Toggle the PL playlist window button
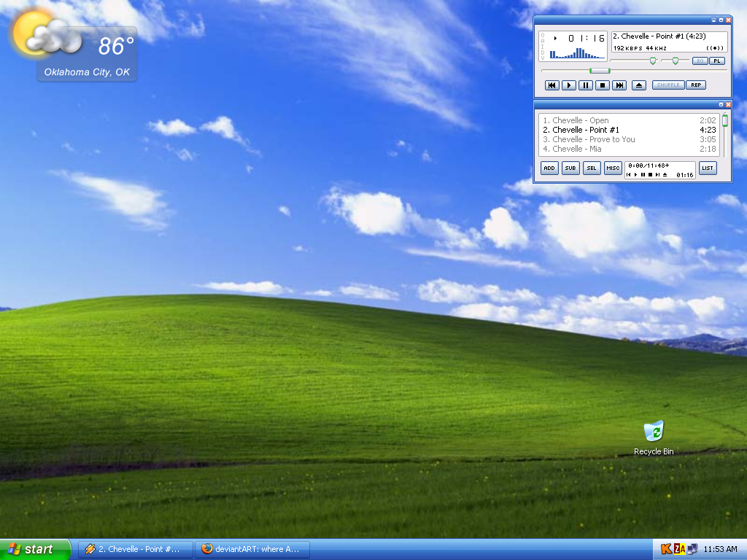Viewport: 747px width, 560px height. [717, 61]
